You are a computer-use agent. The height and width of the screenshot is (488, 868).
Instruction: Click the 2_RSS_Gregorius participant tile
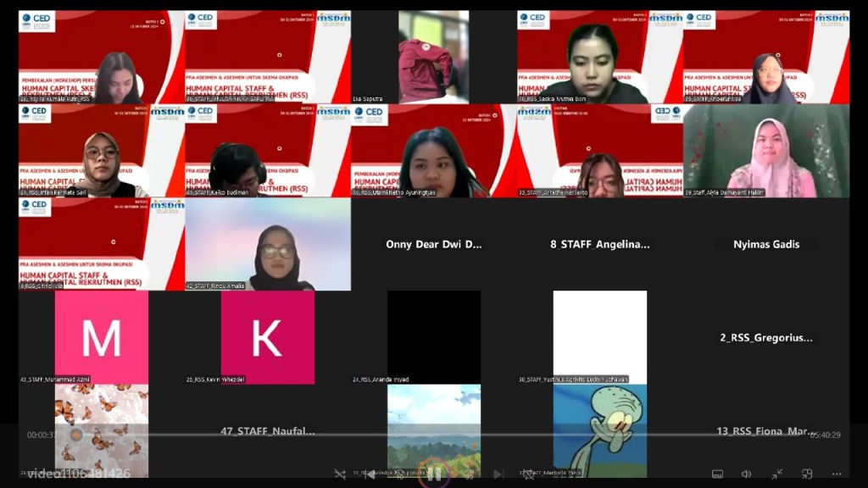766,337
